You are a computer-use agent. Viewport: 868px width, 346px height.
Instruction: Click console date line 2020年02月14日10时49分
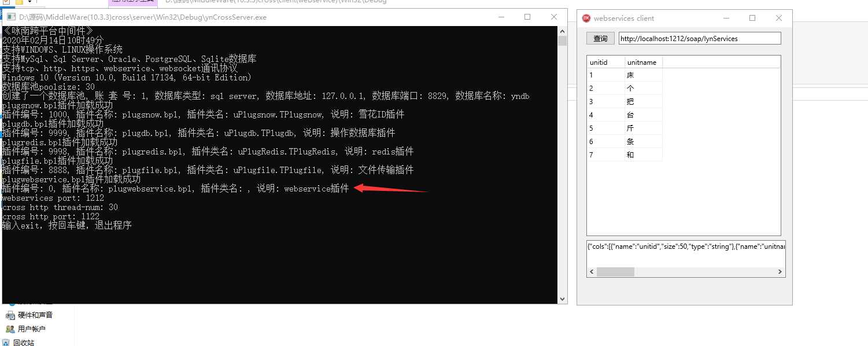[x=53, y=41]
